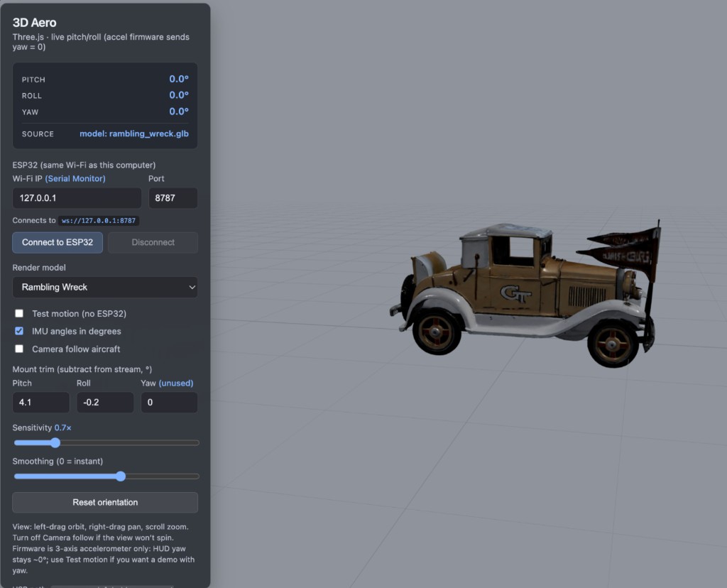Click the Roll trim field showing -0.2

tap(105, 403)
